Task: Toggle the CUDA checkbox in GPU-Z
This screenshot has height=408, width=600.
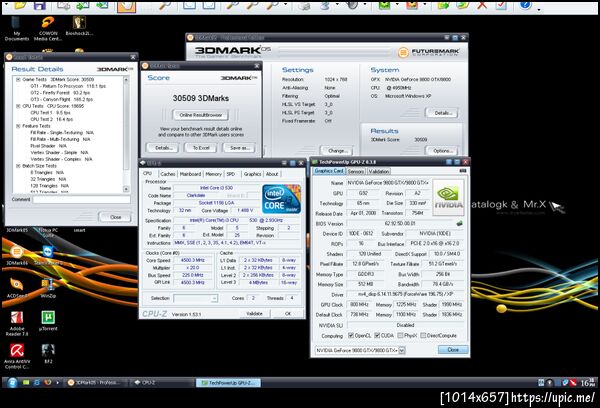Action: pos(377,335)
